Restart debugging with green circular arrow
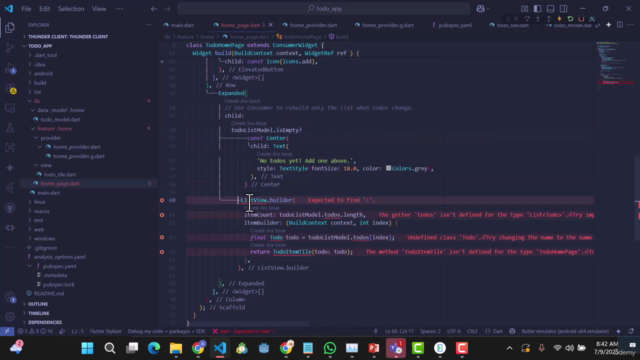The image size is (640, 360). [x=570, y=19]
